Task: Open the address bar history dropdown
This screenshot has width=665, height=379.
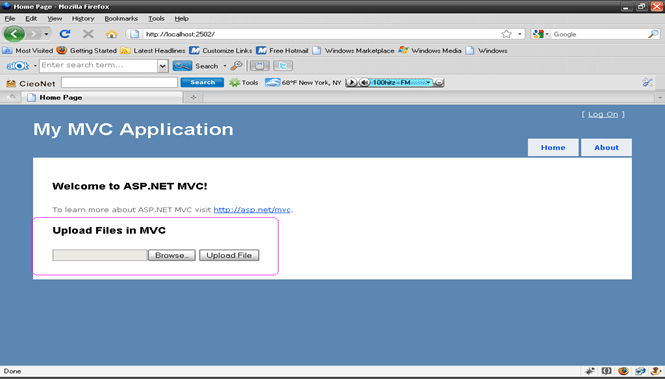Action: pyautogui.click(x=520, y=34)
